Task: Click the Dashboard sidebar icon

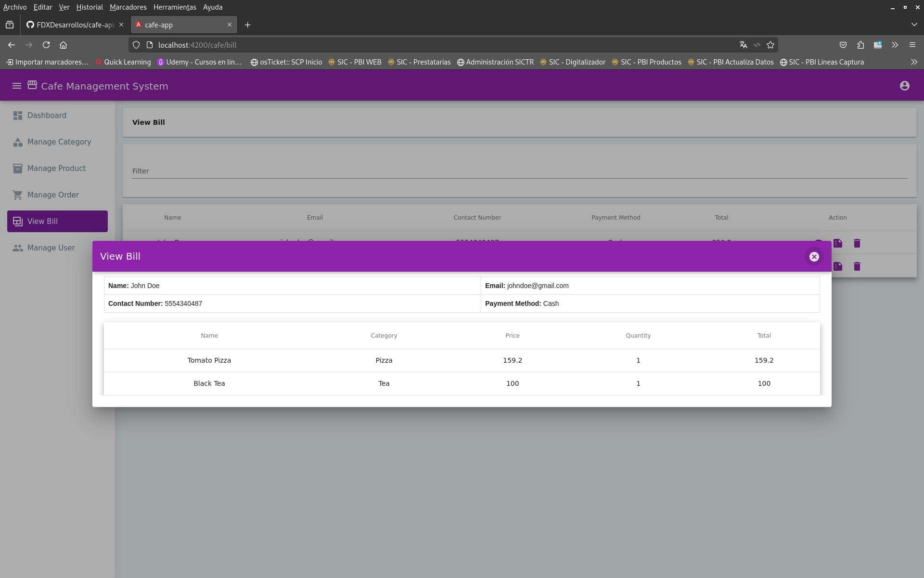Action: coord(18,116)
